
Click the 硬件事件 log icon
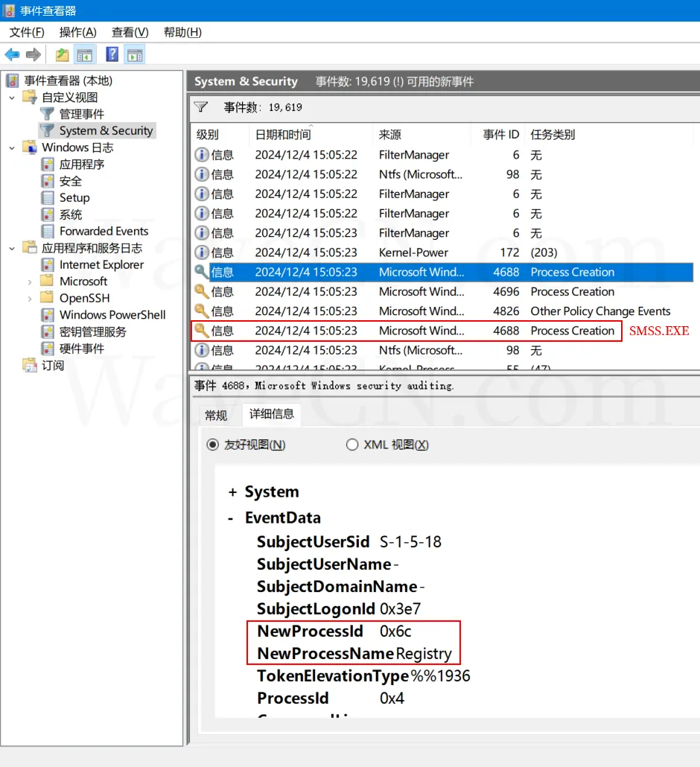[x=48, y=349]
